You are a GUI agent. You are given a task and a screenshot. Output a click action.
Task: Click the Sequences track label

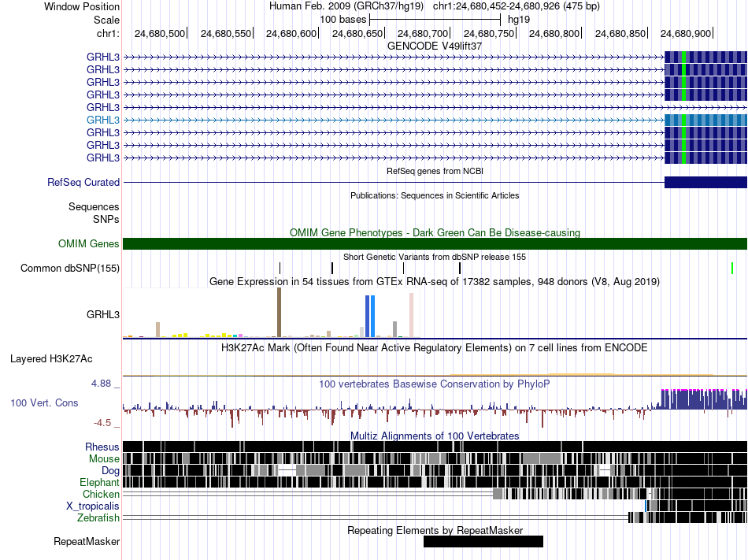point(94,206)
